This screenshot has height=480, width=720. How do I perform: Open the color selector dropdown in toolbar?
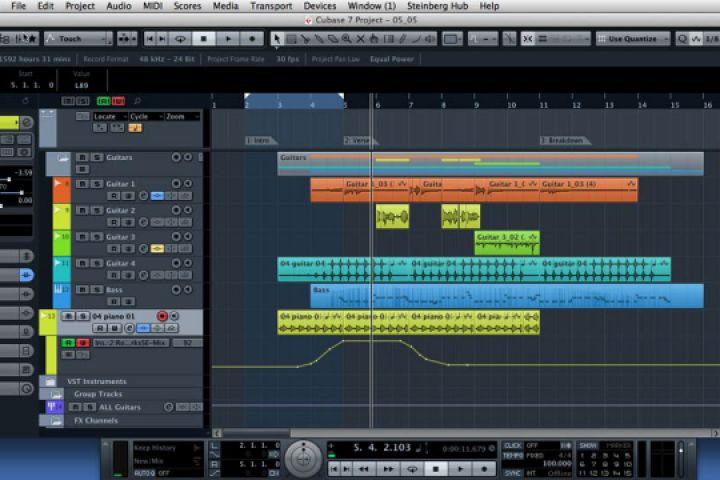(452, 39)
